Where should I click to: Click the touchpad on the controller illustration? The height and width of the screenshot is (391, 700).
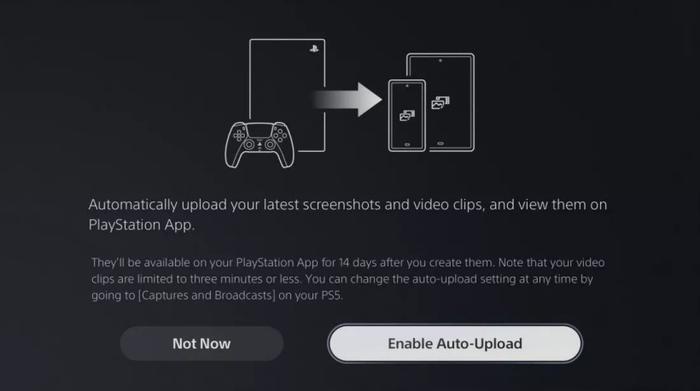click(259, 130)
